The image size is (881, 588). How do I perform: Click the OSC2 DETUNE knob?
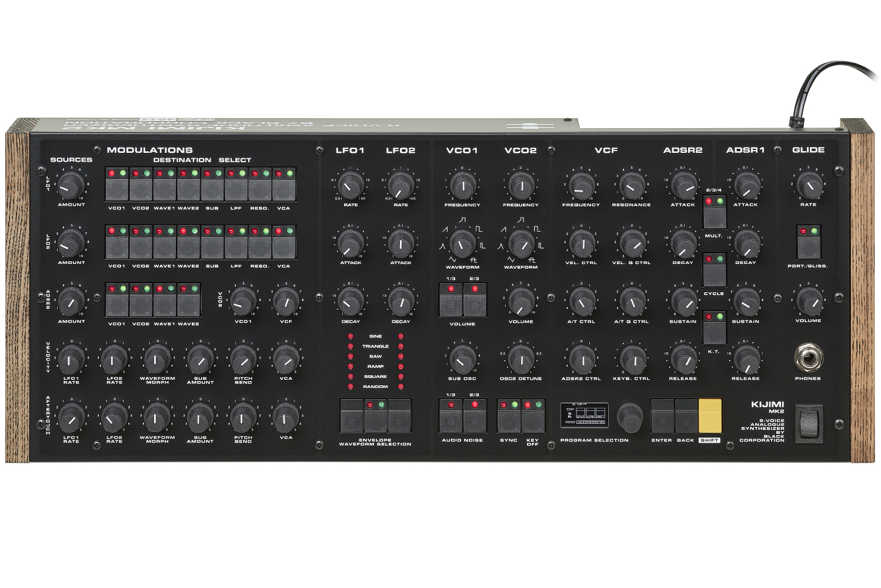pos(520,358)
